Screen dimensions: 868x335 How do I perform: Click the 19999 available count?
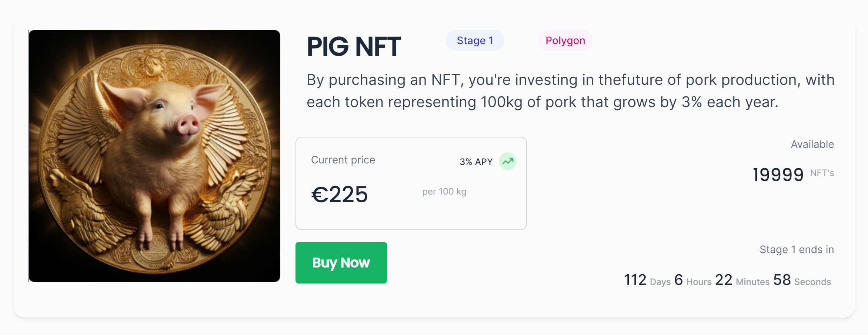click(778, 175)
